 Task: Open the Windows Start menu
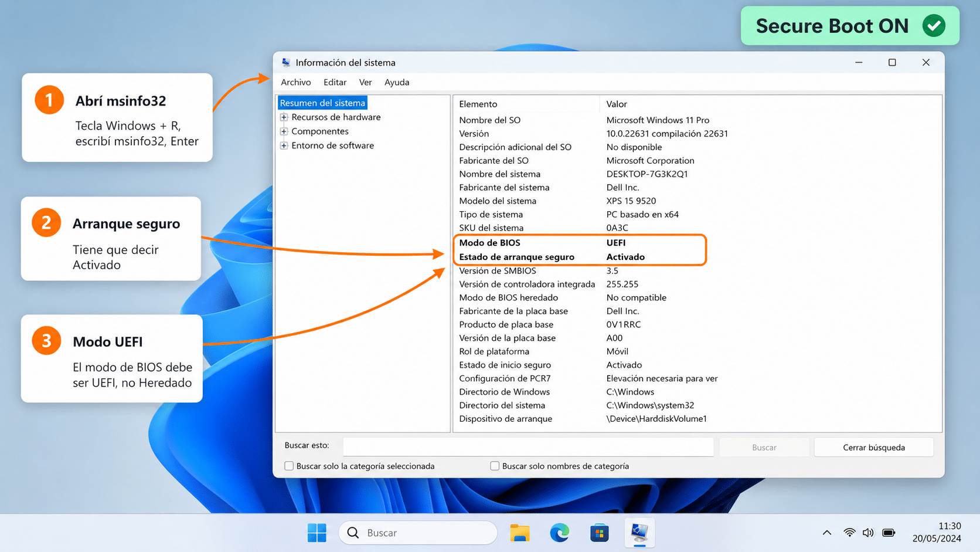[317, 533]
